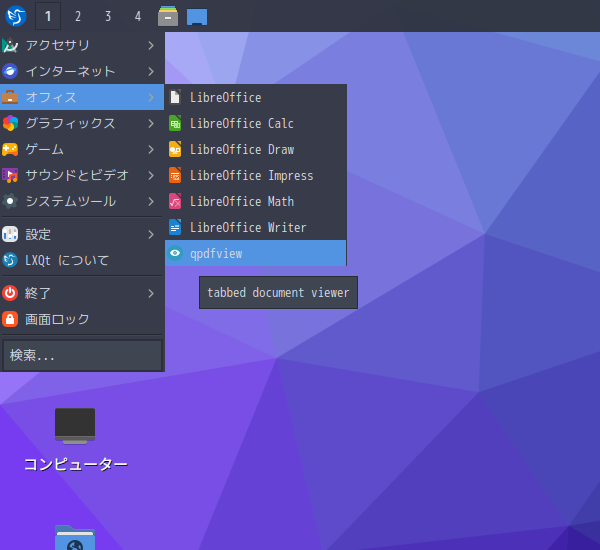Switch to desktop 4
This screenshot has height=550, width=600.
click(x=138, y=16)
